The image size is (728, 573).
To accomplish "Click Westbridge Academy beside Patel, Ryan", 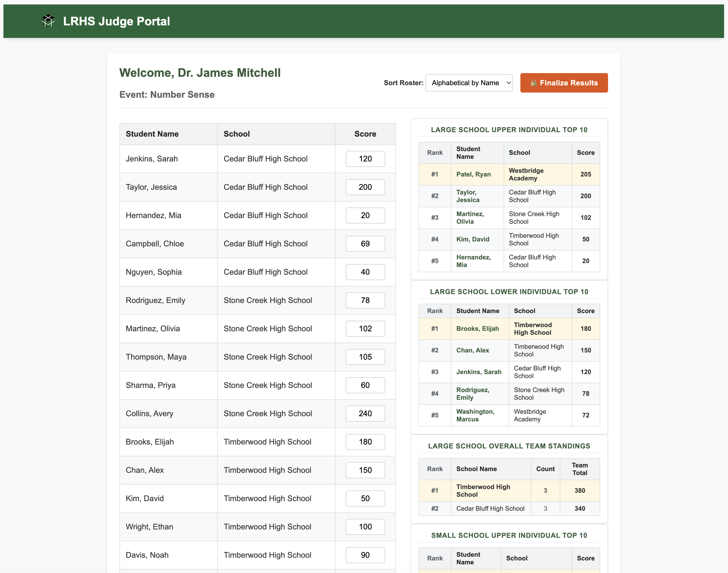I will tap(526, 174).
